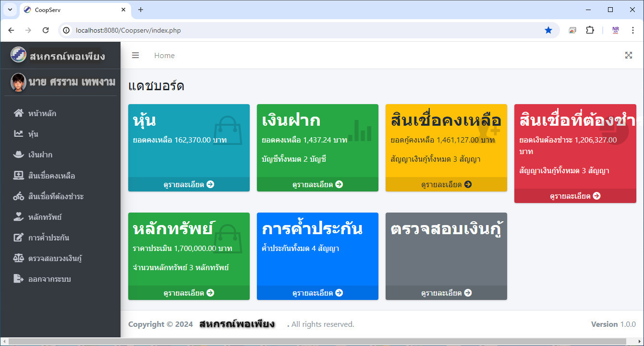Click the logout icon beside ออกจากระบบ
Screen dimensions: 644x346
19,279
